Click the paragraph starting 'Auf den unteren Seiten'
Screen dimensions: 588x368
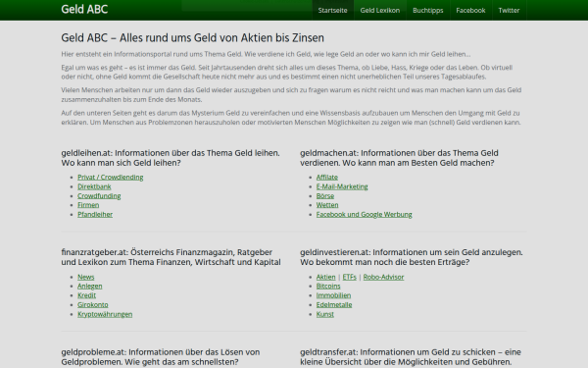pyautogui.click(x=291, y=118)
